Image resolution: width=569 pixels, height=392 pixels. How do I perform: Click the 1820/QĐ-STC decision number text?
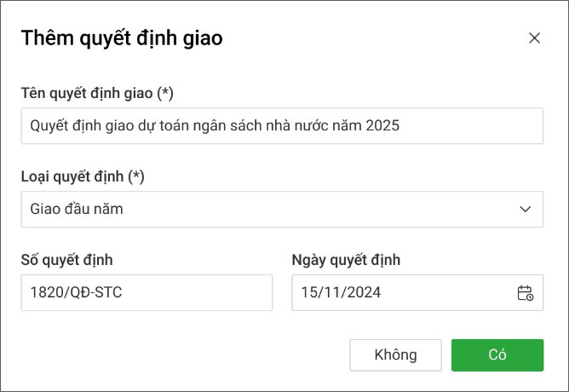click(76, 293)
